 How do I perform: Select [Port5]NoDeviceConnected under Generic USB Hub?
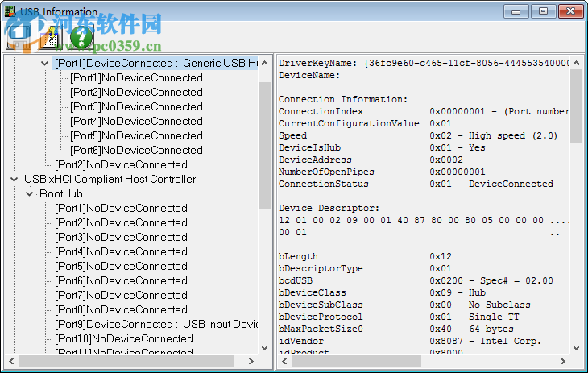[136, 135]
